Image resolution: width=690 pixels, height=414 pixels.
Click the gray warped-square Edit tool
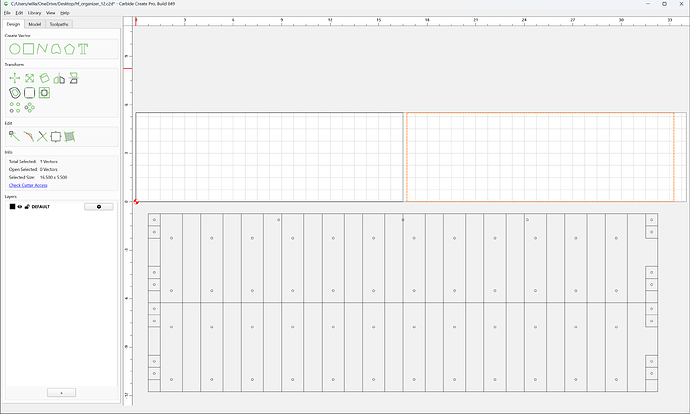pyautogui.click(x=70, y=136)
